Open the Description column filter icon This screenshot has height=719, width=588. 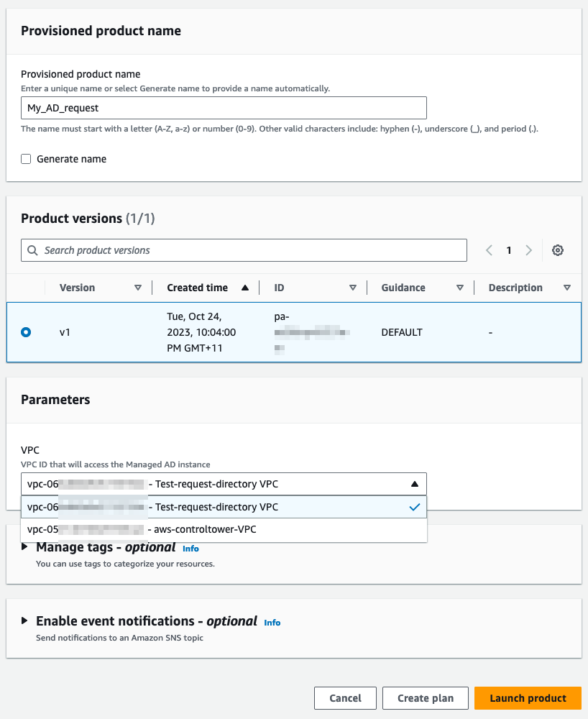(x=567, y=287)
